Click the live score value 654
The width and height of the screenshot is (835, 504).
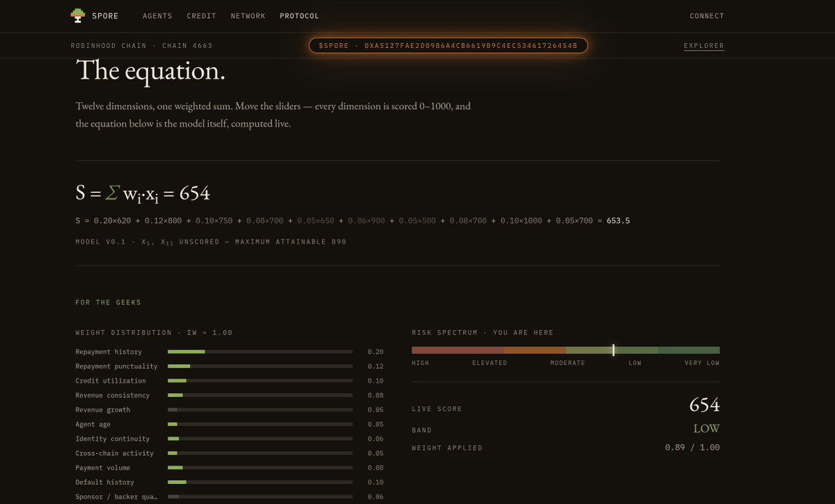704,405
